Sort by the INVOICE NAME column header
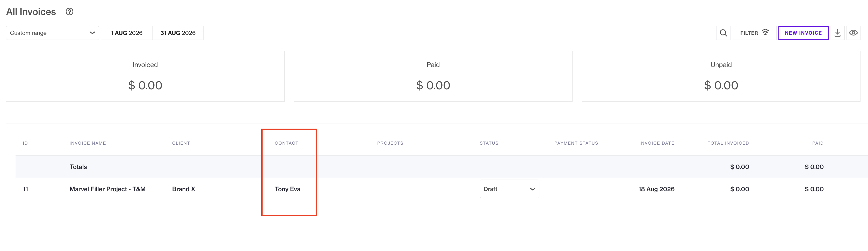This screenshot has width=868, height=251. 88,143
